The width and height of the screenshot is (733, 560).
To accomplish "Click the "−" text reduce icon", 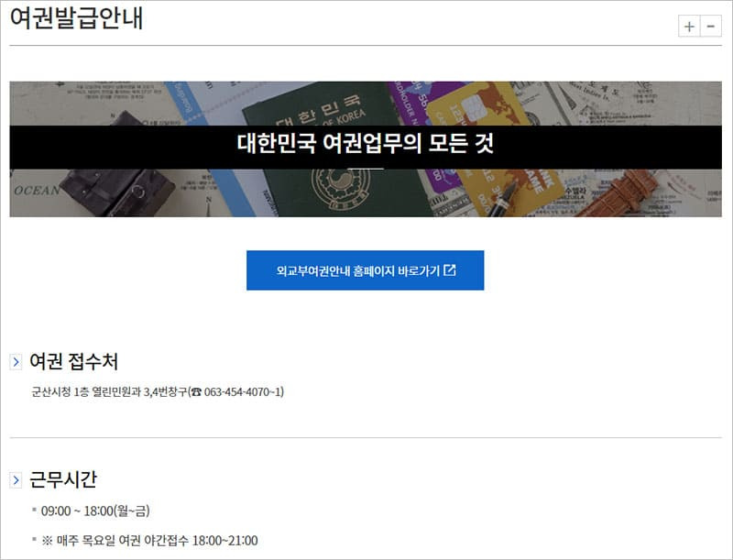I will point(712,26).
